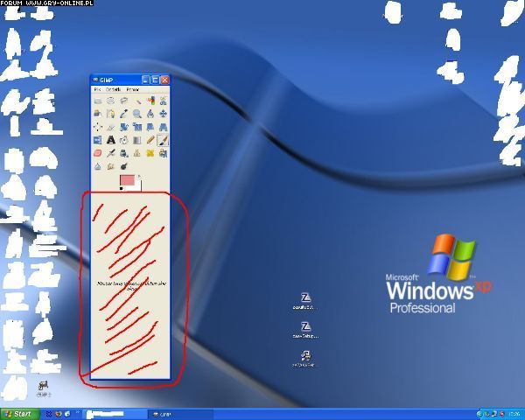Expand the Quick Launch overflow chevron
Viewport: 525px width, 420px height.
point(77,412)
